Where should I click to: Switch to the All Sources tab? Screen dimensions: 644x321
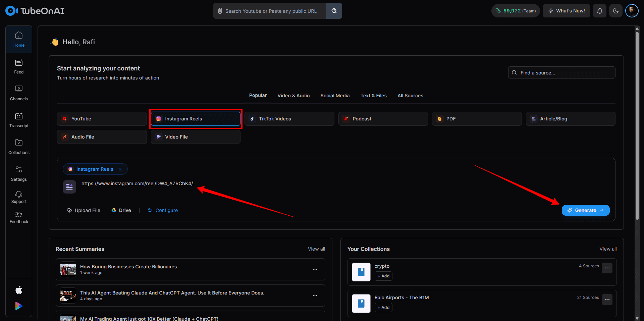410,96
